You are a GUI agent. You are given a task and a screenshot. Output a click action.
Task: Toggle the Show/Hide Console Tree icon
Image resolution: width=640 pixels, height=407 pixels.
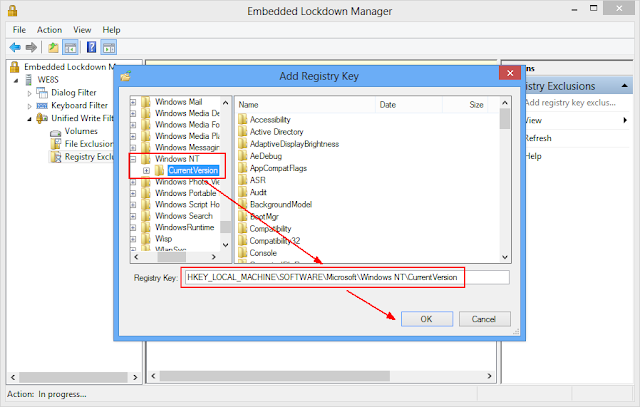pyautogui.click(x=70, y=48)
